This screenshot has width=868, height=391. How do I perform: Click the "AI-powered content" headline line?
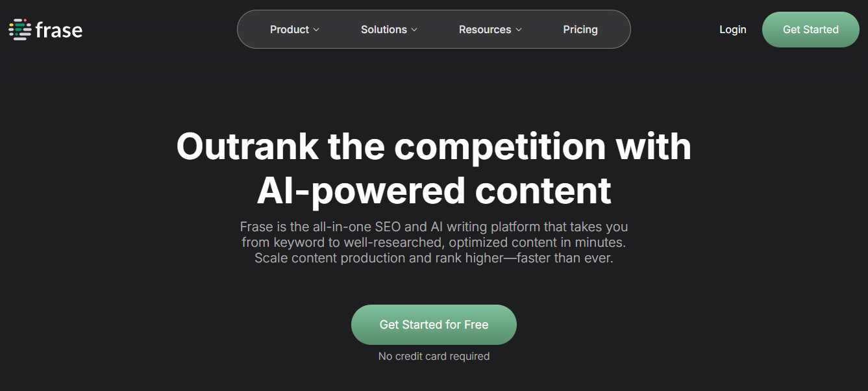click(x=434, y=190)
